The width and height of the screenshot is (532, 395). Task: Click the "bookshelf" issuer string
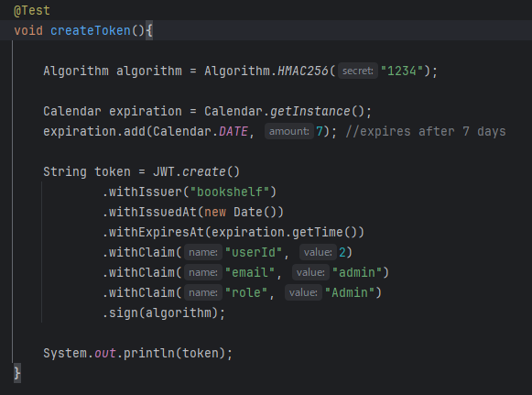coord(230,192)
